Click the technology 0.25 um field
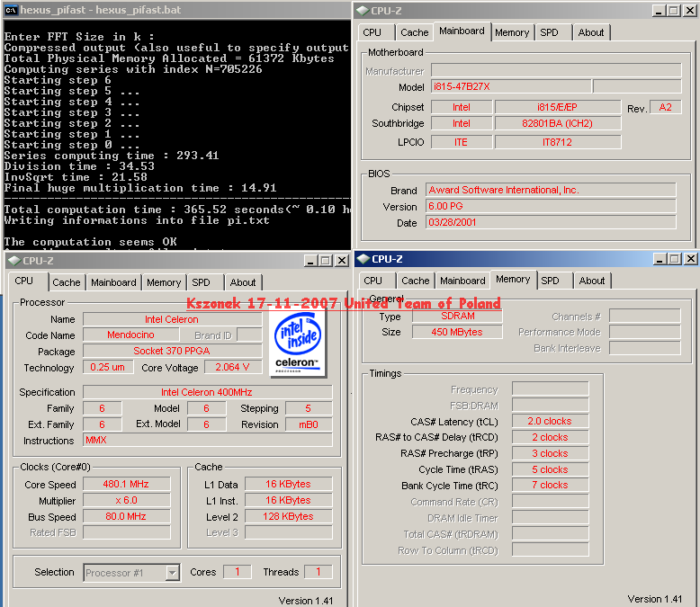This screenshot has height=607, width=700. click(108, 367)
